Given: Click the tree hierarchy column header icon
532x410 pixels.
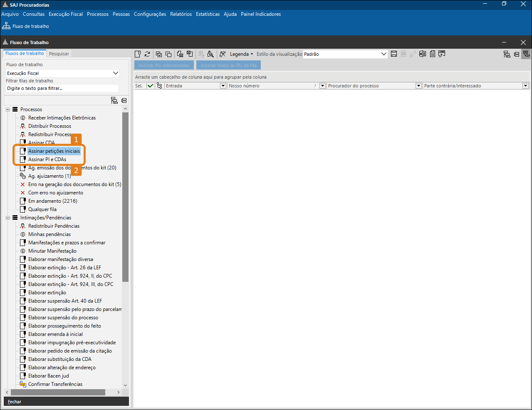Looking at the screenshot, I should pyautogui.click(x=159, y=86).
